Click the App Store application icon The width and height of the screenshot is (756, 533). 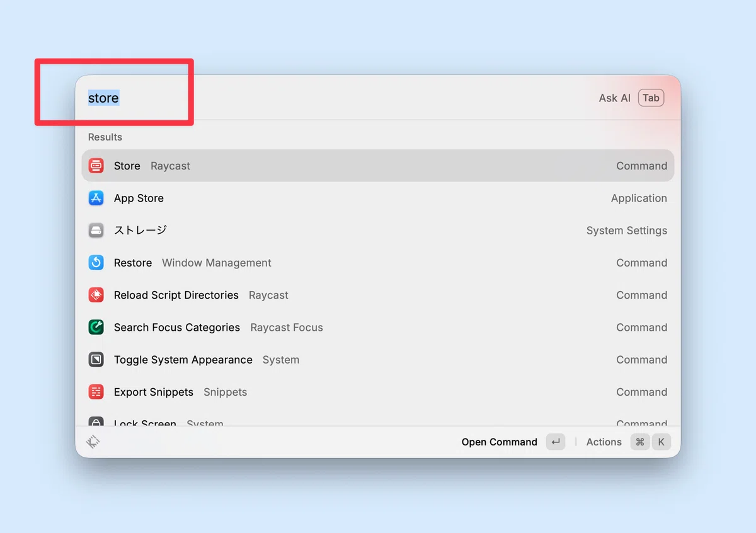(96, 198)
